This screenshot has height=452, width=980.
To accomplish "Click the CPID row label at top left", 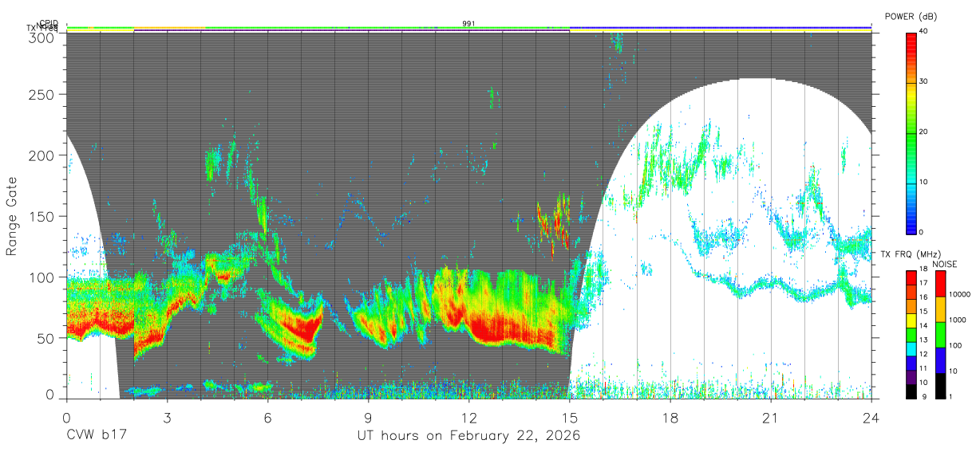I will [x=49, y=23].
